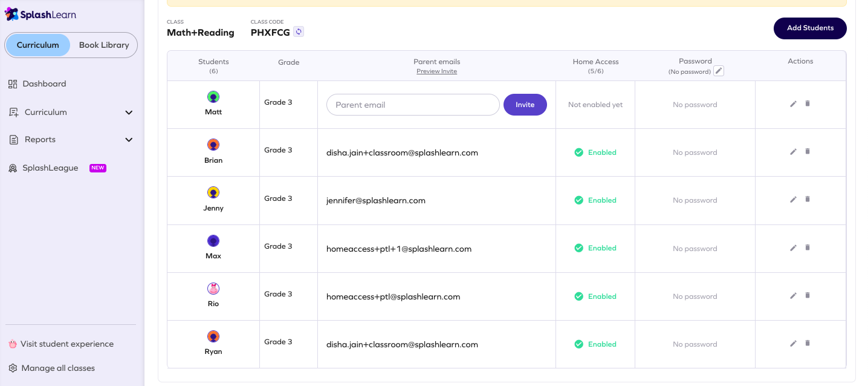Image resolution: width=868 pixels, height=386 pixels.
Task: Click the Parent email input field
Action: coord(413,104)
